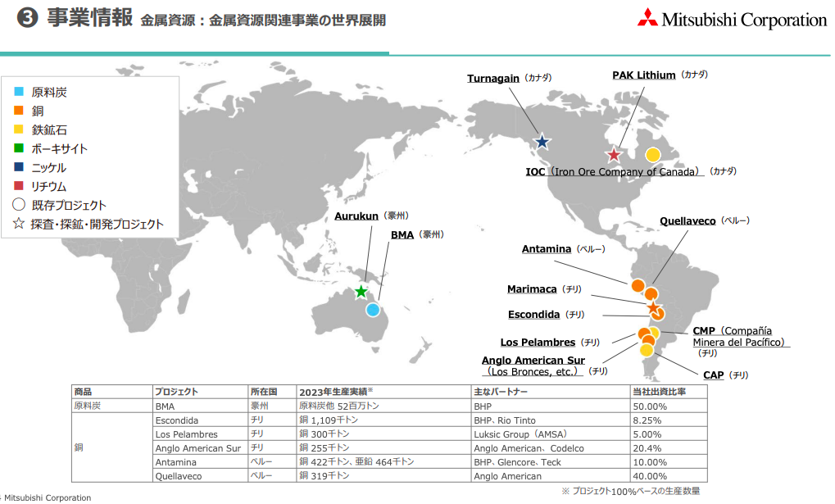
Task: Click the yellow 鉄鉱石 legend swatch
Action: [19, 129]
